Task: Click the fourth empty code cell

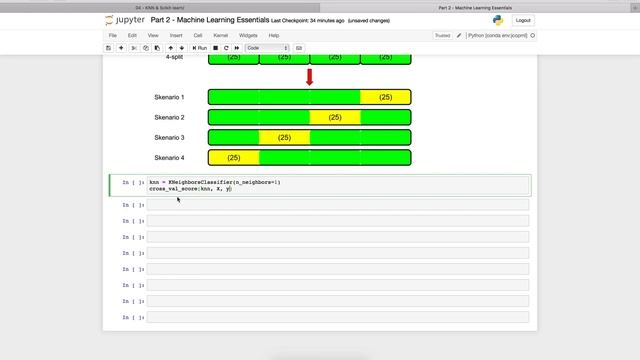Action: pos(338,253)
